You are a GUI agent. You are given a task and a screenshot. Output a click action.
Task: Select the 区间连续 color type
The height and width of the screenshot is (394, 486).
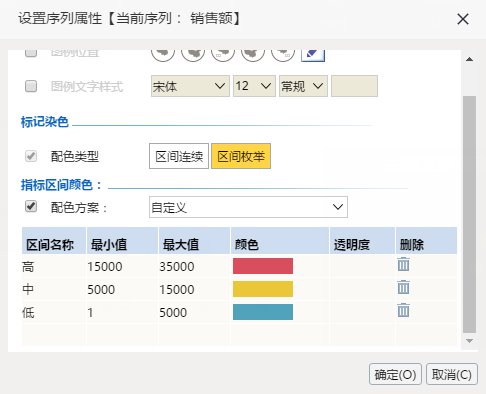point(179,156)
